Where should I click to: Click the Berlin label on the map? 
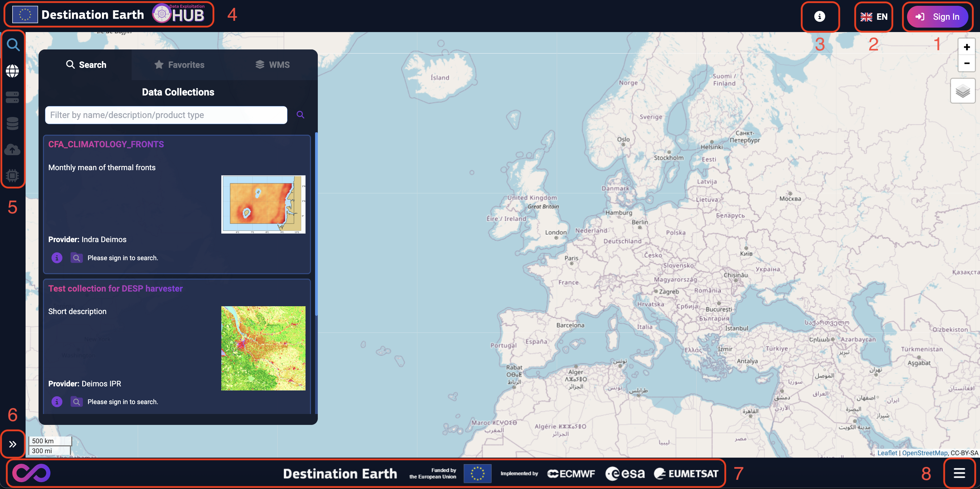coord(639,222)
